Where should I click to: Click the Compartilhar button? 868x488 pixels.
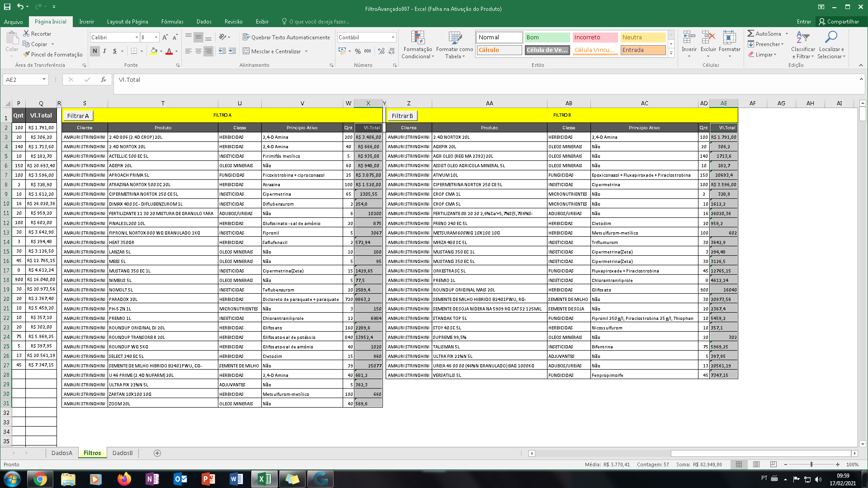(x=839, y=22)
